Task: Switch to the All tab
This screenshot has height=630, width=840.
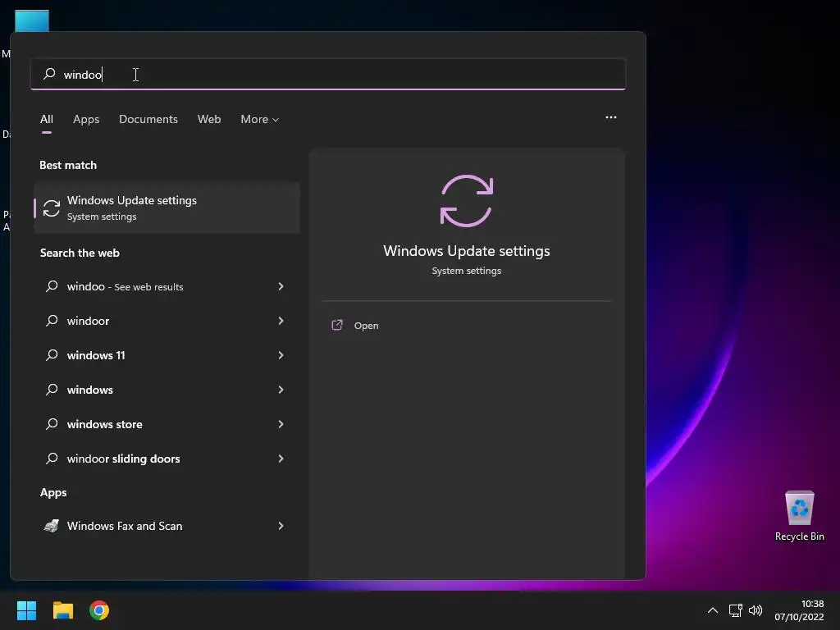Action: pos(47,119)
